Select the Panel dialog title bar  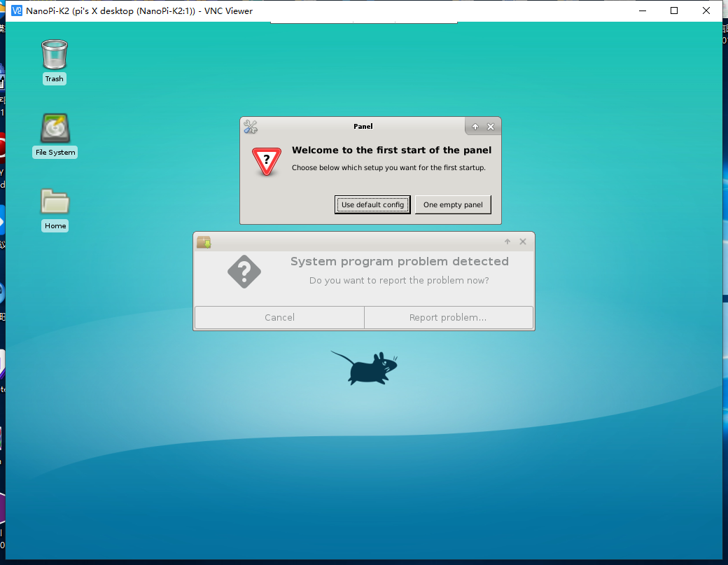tap(363, 127)
